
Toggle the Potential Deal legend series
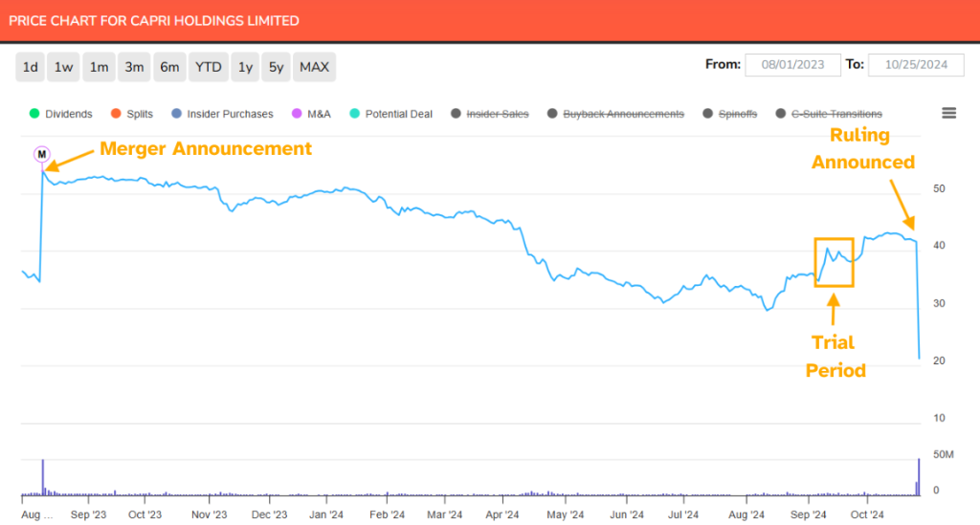click(390, 114)
